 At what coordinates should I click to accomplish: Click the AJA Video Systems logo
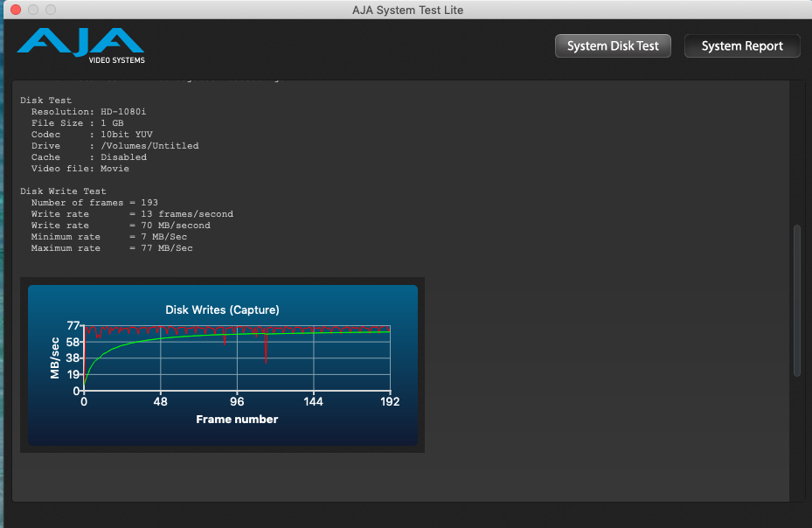click(x=80, y=45)
